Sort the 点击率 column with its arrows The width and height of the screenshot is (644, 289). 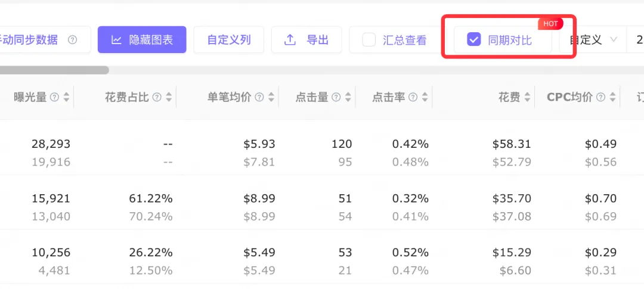[x=423, y=97]
